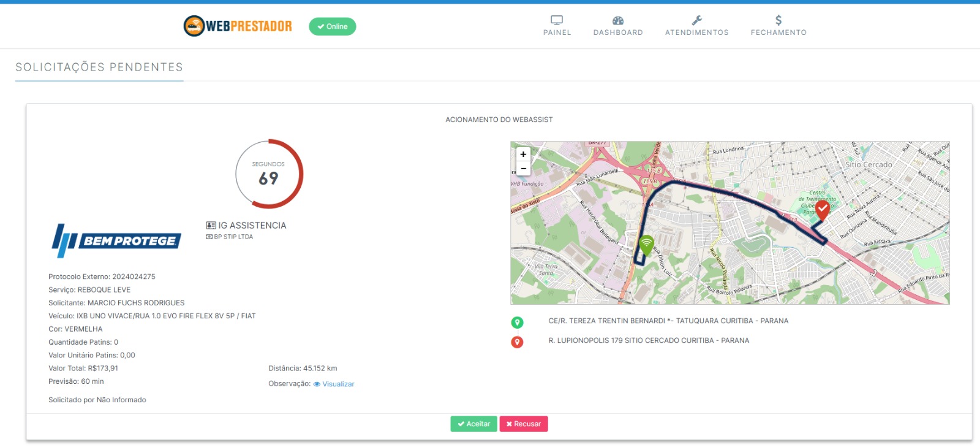Click 'Solicitante: MARCIO FUCHS RODRIGUES' text
Image resolution: width=980 pixels, height=447 pixels.
coord(116,303)
